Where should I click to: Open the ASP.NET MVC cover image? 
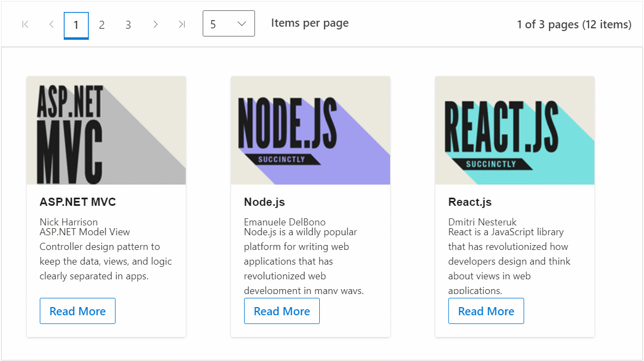click(106, 131)
